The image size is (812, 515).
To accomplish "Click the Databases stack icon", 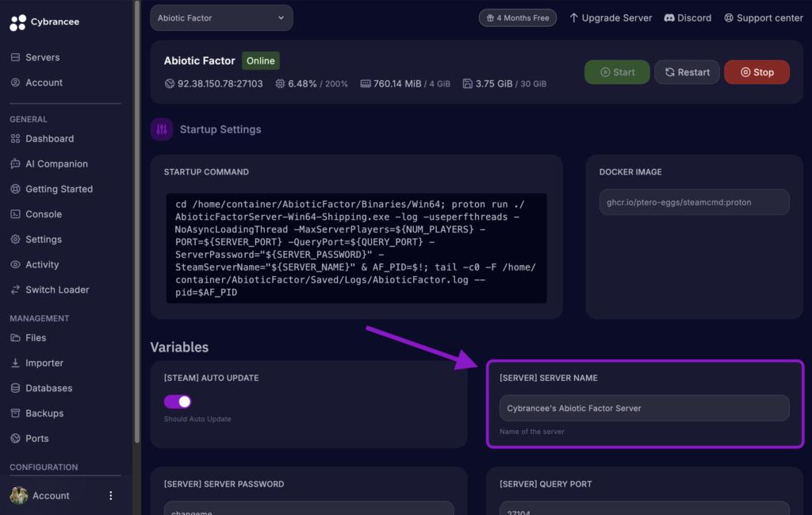I will tap(15, 388).
